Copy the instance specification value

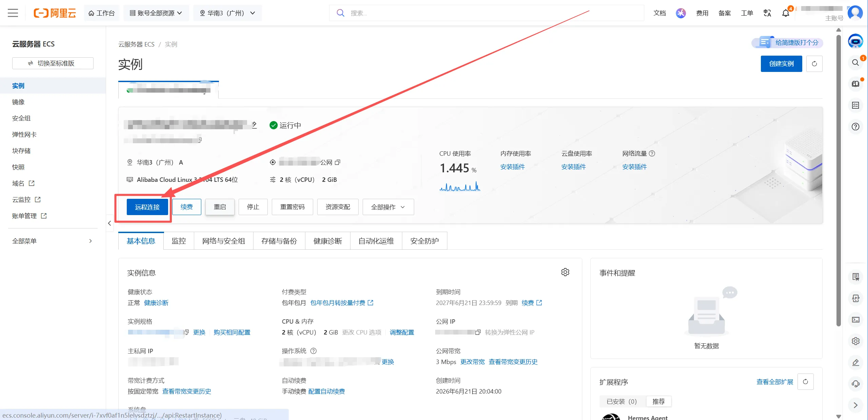click(186, 332)
